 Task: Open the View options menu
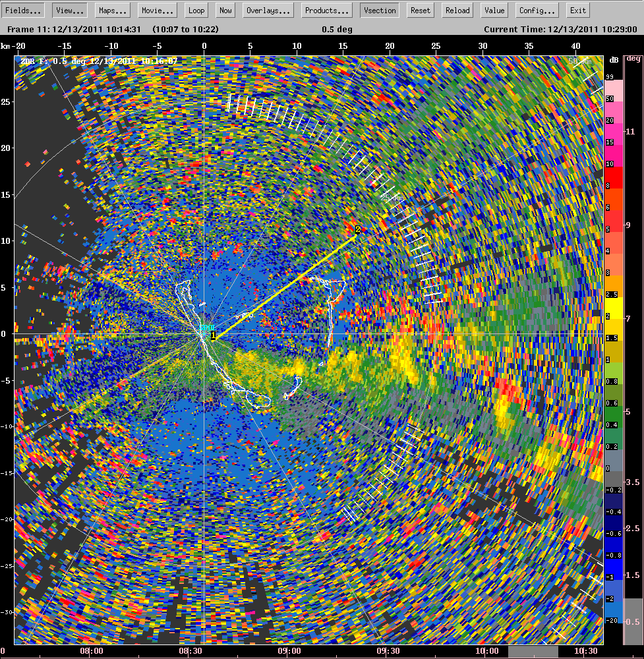tap(69, 10)
